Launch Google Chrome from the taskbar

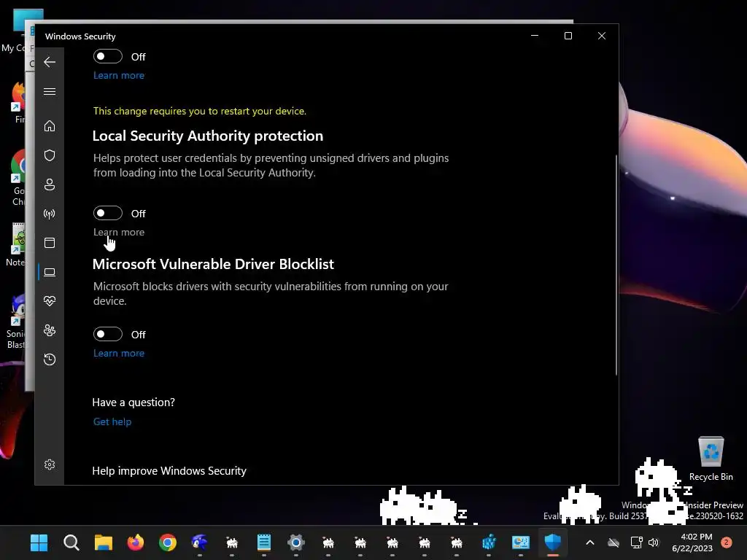click(x=168, y=542)
